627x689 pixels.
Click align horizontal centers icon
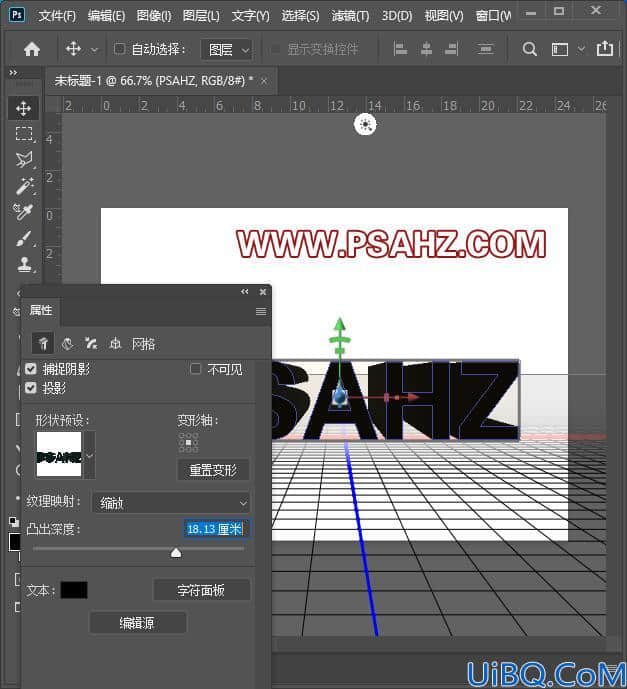click(426, 49)
